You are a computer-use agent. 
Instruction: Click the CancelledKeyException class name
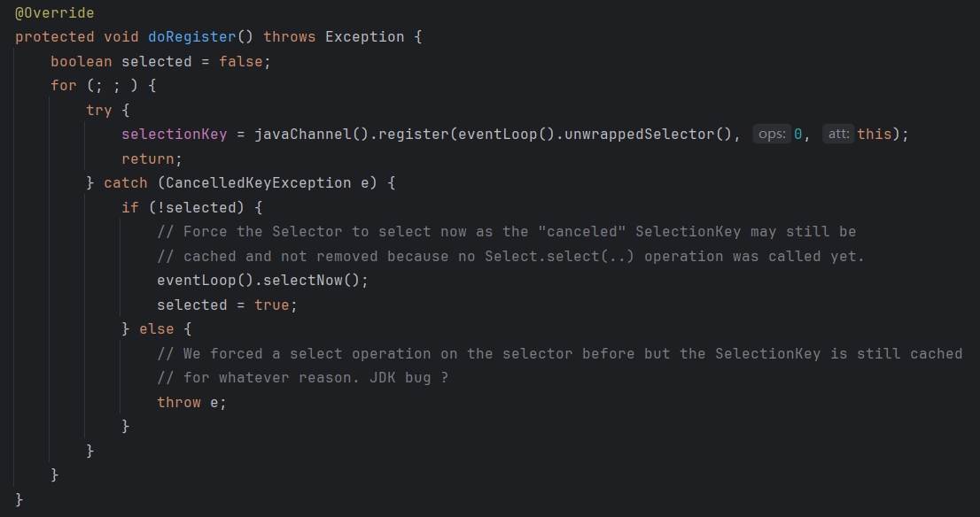click(x=258, y=183)
